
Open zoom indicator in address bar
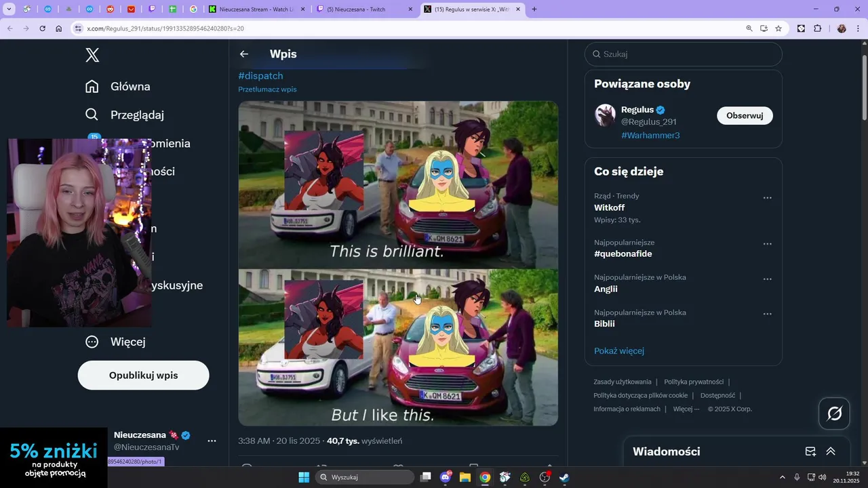coord(749,28)
